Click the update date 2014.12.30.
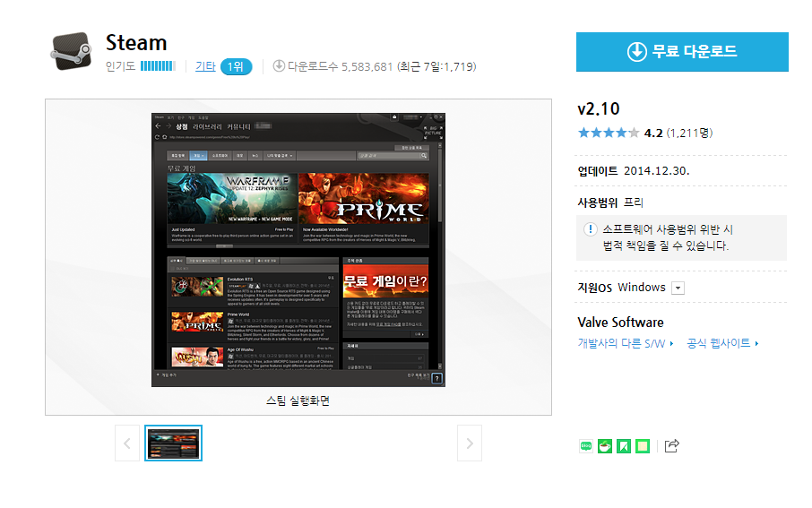 [x=657, y=171]
